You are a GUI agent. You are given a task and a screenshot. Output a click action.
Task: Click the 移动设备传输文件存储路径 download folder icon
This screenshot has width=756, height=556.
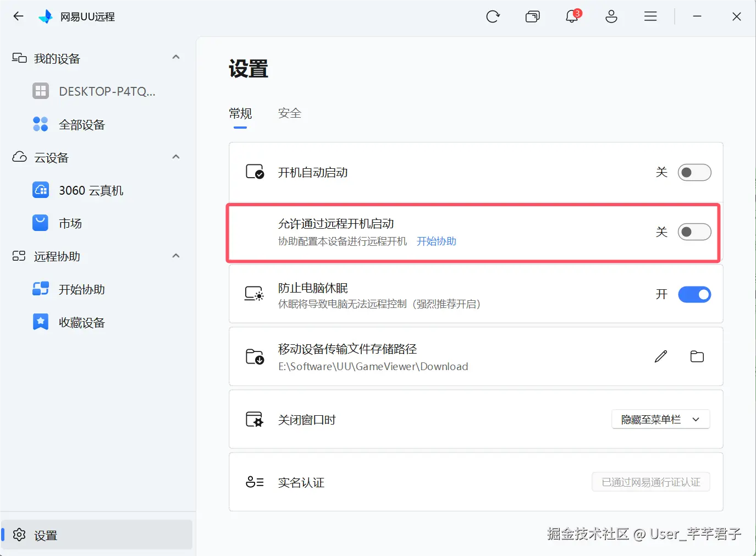[x=255, y=357]
